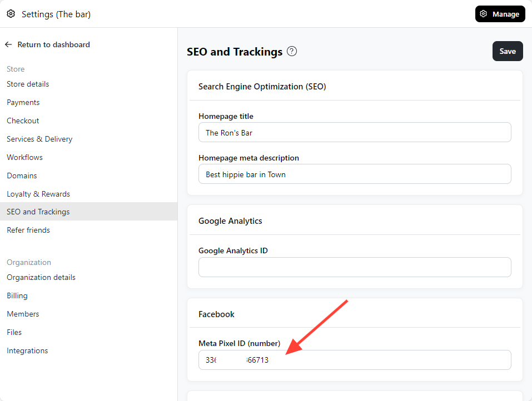Viewport: 532px width, 401px height.
Task: Go to Payments settings
Action: 23,102
